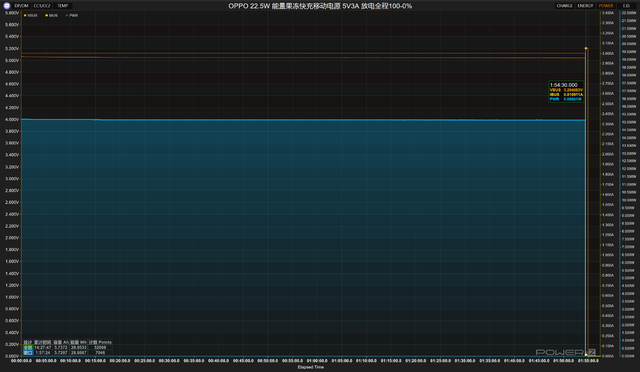Click the Points column header in statistics
This screenshot has height=372, width=640.
coord(100,342)
